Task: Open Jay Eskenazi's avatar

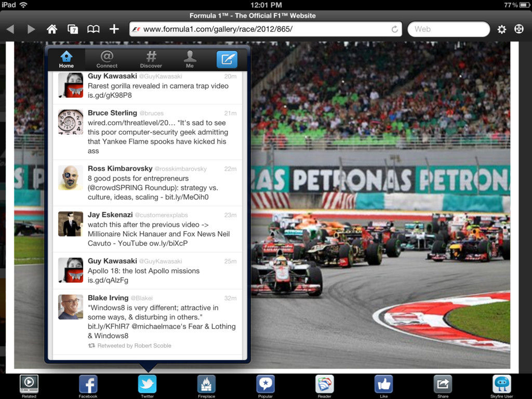Action: pos(71,224)
